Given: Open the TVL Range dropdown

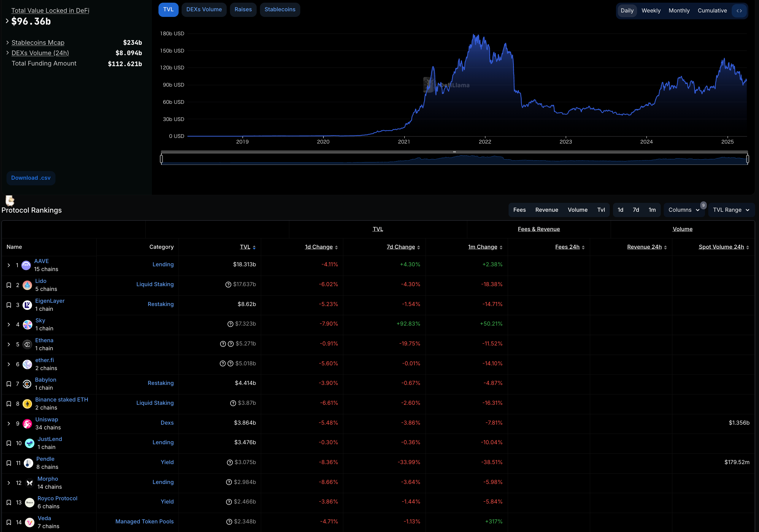Looking at the screenshot, I should coord(731,210).
